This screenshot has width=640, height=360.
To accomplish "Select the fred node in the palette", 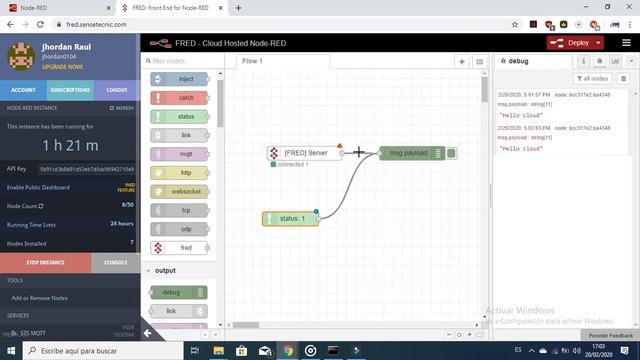I will click(x=179, y=248).
